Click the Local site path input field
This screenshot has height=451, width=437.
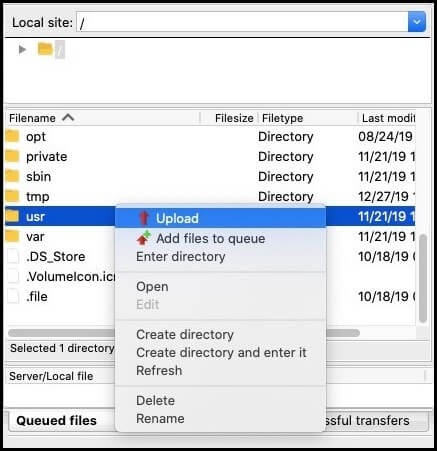[242, 22]
